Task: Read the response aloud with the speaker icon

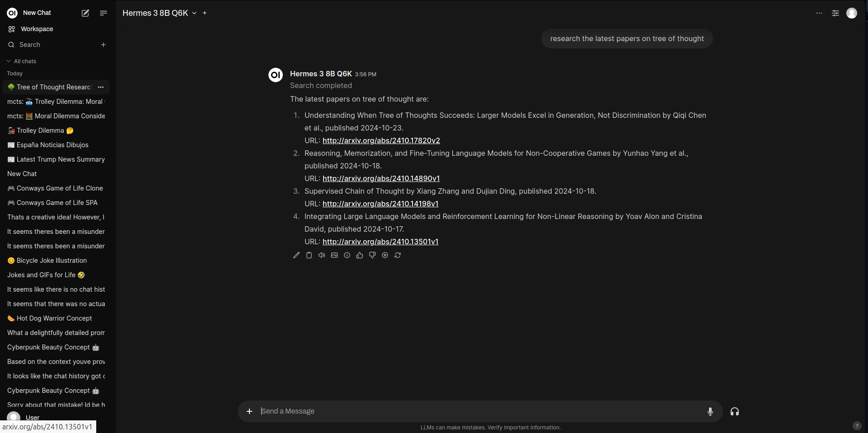Action: 322,255
